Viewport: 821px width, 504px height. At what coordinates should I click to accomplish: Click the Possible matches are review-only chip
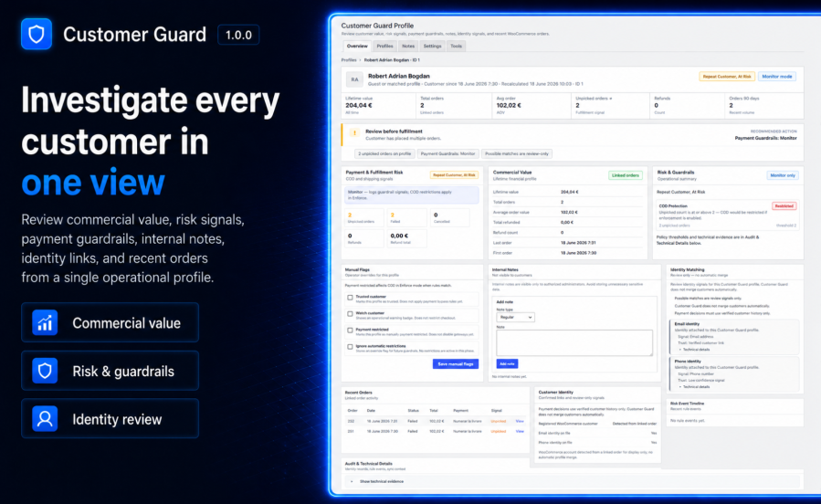(517, 154)
